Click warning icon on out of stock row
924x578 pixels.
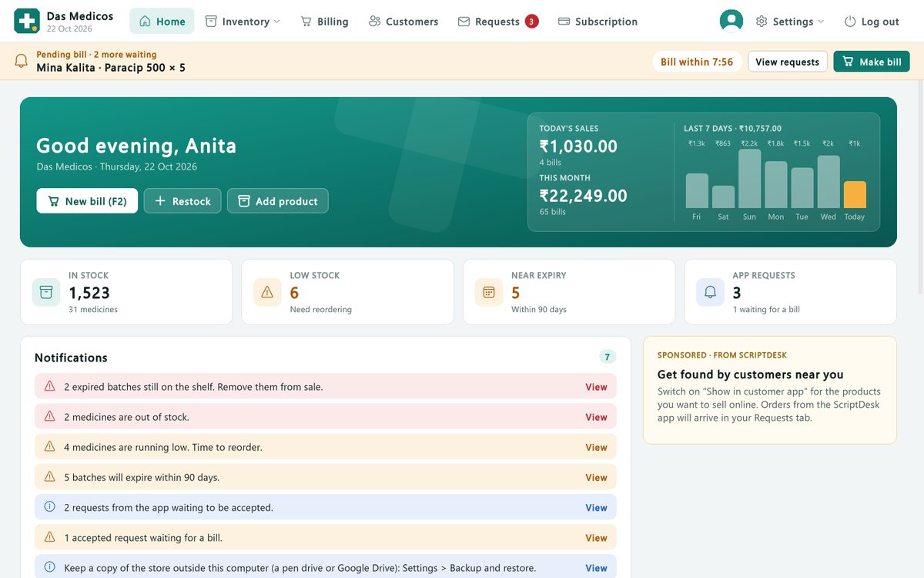click(x=50, y=416)
